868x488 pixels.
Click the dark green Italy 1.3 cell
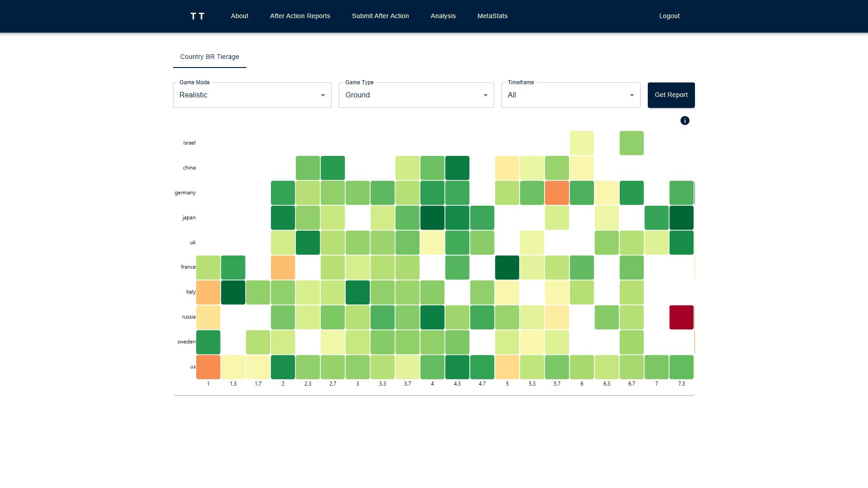click(x=233, y=292)
